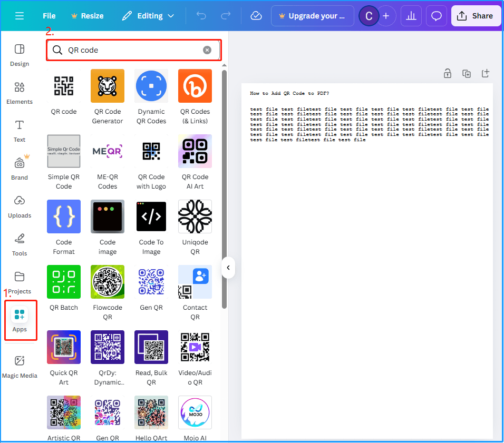Select the QR Codes (& Links) app
The image size is (504, 443).
pyautogui.click(x=195, y=97)
